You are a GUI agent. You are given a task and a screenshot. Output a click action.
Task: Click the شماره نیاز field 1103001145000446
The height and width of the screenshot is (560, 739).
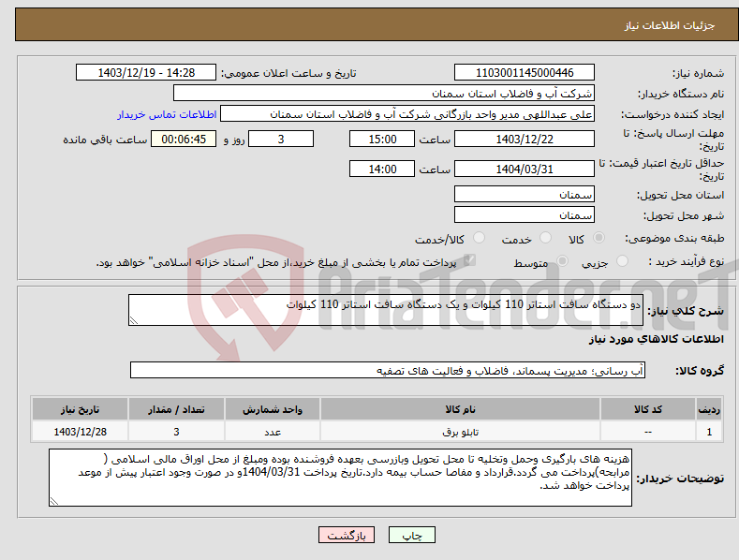tap(525, 73)
